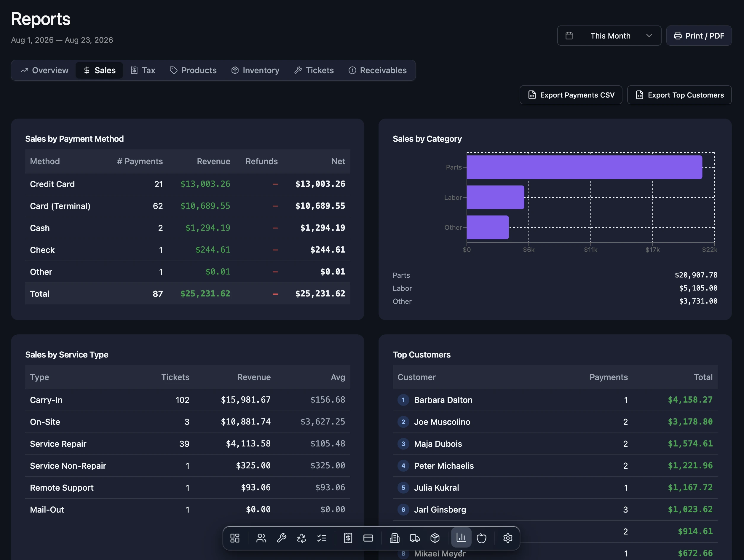
Task: Click the calendar icon in date range selector
Action: click(x=569, y=36)
